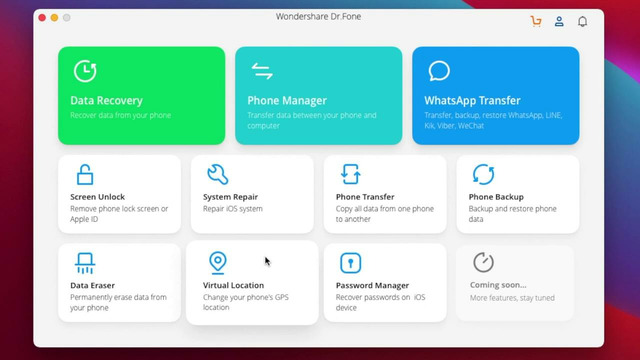
Task: Click the System Repair wrench icon
Action: click(218, 175)
